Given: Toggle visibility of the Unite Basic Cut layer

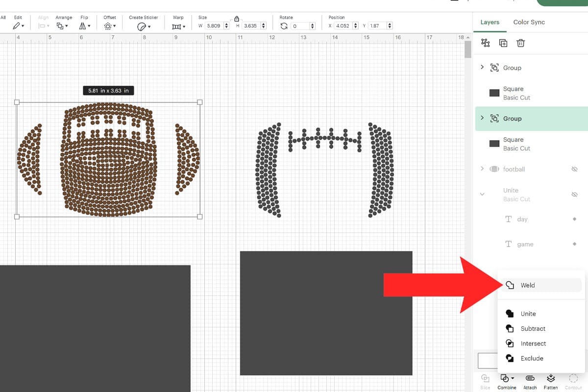Looking at the screenshot, I should coord(574,194).
